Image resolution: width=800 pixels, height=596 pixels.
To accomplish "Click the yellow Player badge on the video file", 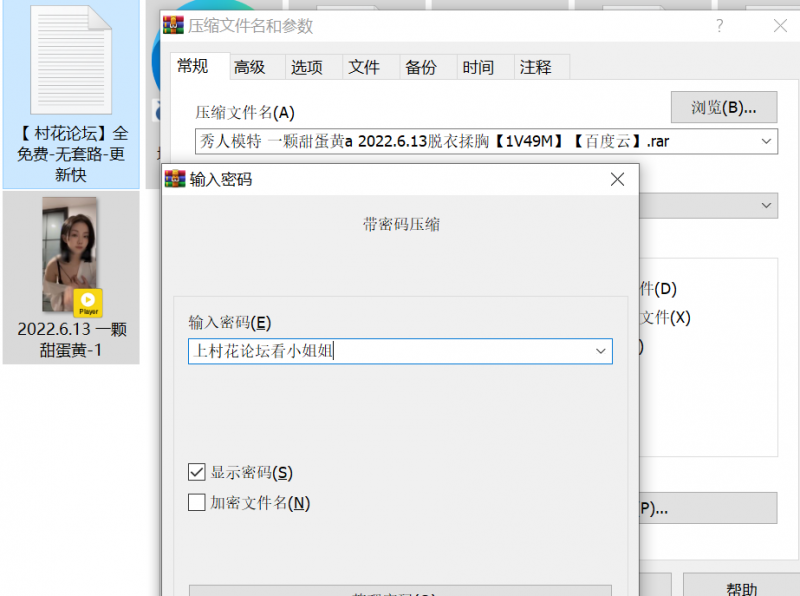I will click(89, 302).
